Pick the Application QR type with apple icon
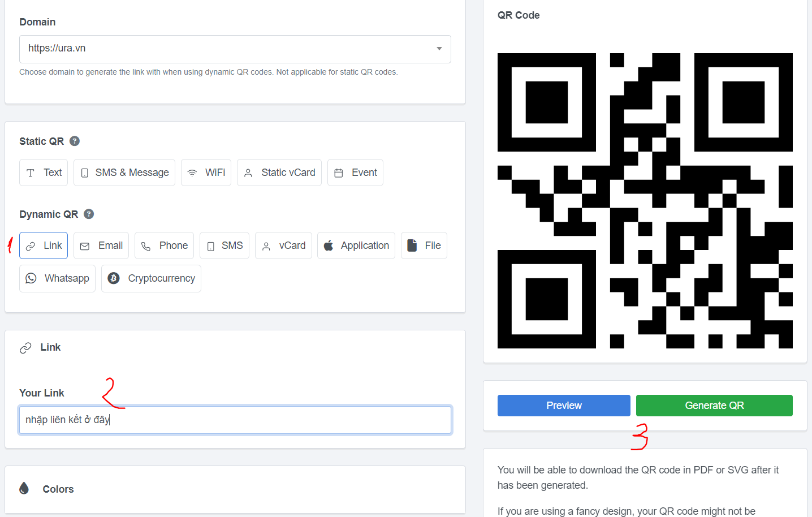Viewport: 812px width, 517px height. tap(356, 245)
